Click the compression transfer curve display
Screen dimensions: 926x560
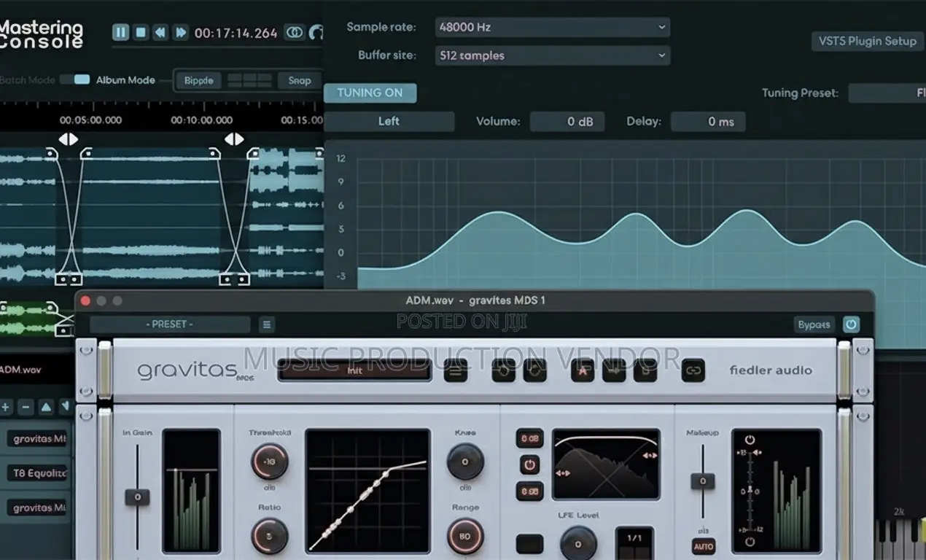(x=367, y=490)
